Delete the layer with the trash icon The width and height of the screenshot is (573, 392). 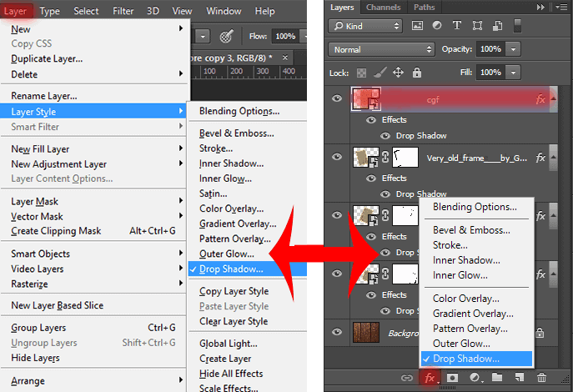[x=541, y=377]
